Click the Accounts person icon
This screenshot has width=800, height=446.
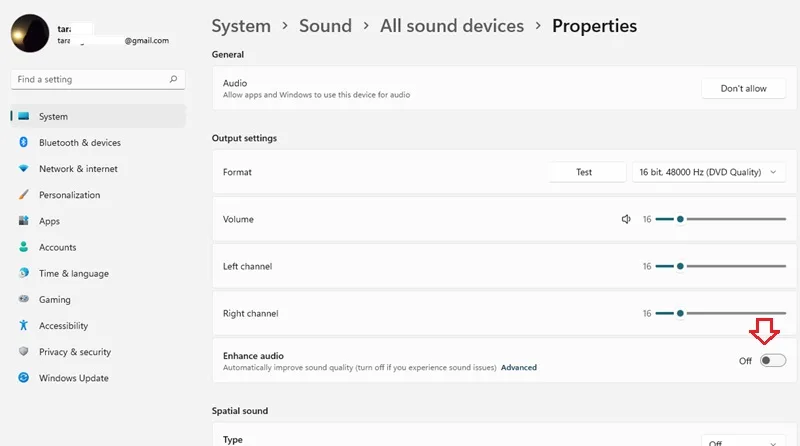coord(23,247)
